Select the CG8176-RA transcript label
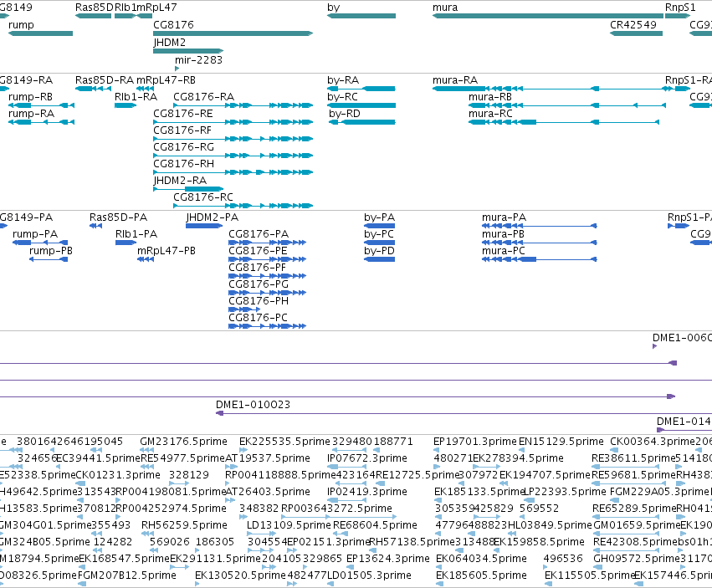 [204, 97]
